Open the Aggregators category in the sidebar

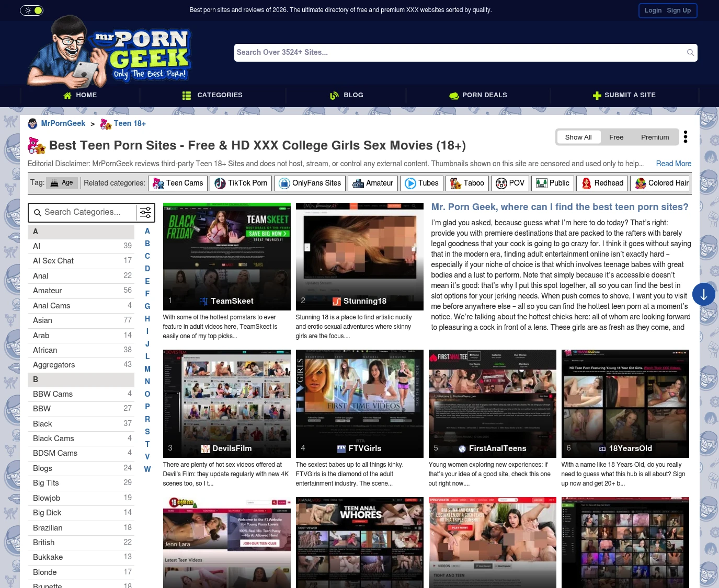[x=81, y=365]
